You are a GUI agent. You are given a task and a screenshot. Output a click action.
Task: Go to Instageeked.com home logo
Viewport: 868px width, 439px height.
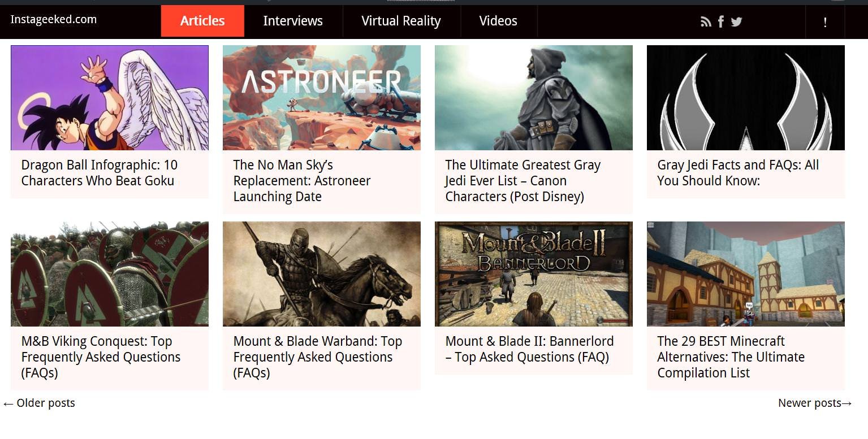point(54,19)
